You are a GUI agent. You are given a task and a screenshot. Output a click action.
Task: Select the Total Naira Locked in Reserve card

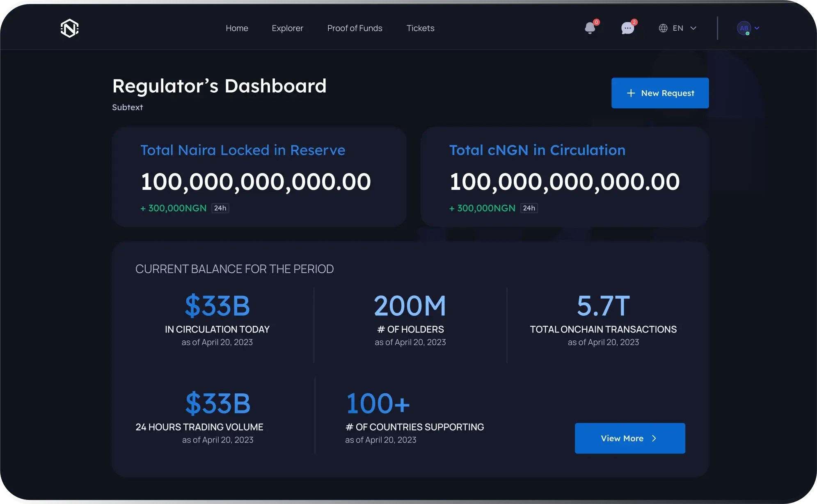tap(259, 177)
